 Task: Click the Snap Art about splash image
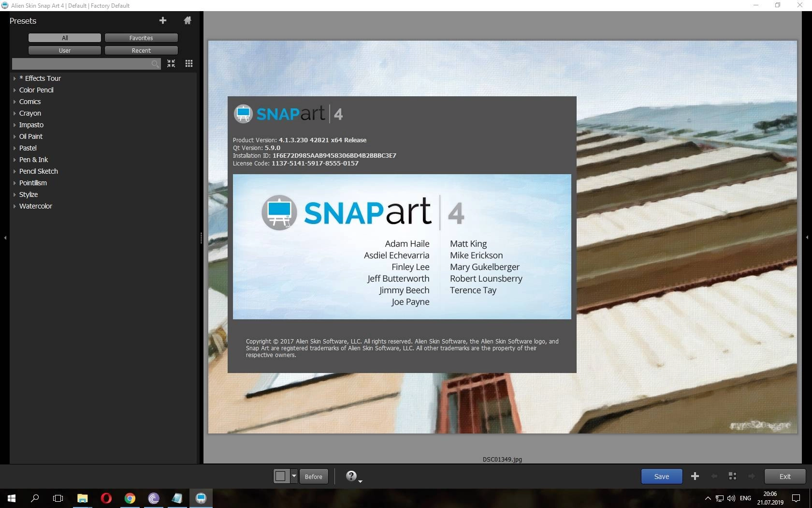402,247
